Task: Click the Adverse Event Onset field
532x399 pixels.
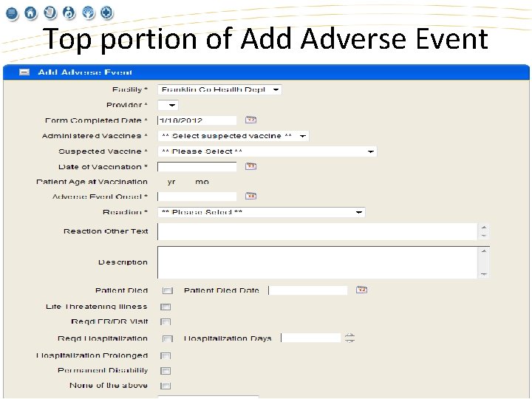Action: (x=197, y=197)
